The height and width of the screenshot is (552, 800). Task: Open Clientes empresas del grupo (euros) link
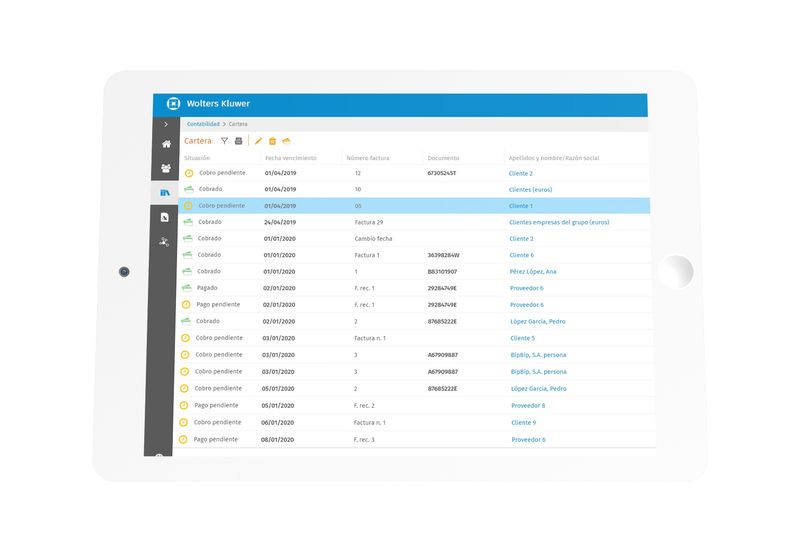[x=559, y=222]
